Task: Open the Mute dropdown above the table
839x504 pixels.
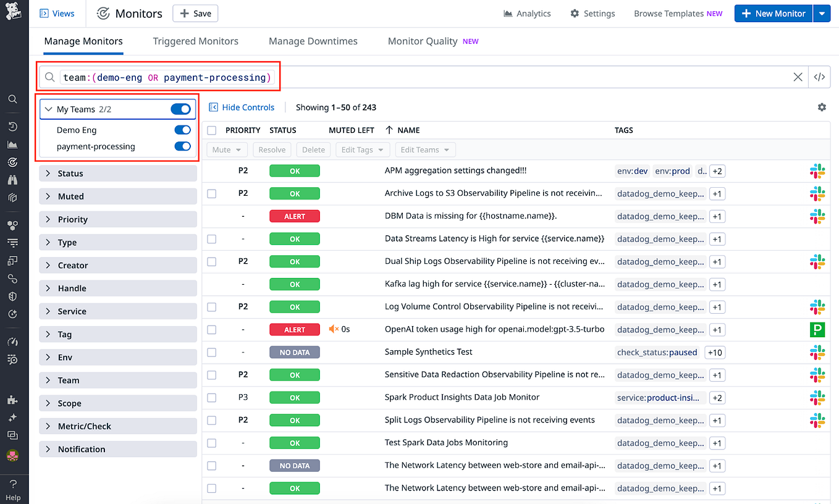Action: [x=227, y=149]
